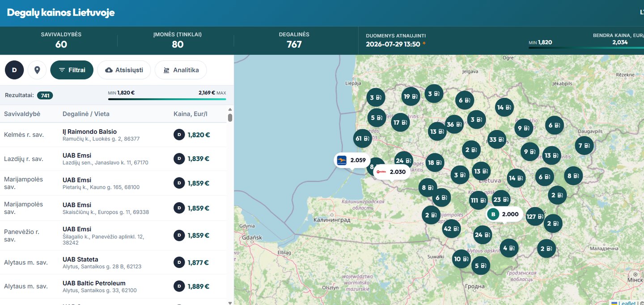Click the MIN–MAX price range bar
644x305 pixels.
(x=167, y=99)
